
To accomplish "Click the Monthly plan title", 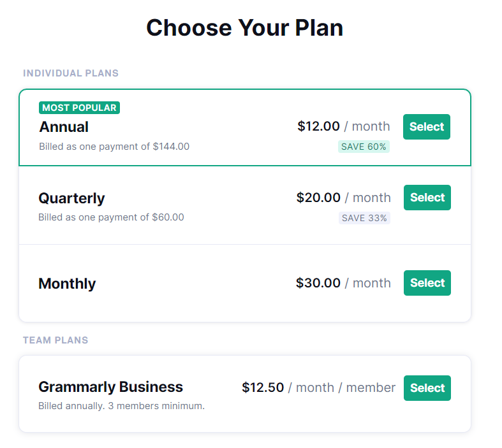I will [67, 284].
